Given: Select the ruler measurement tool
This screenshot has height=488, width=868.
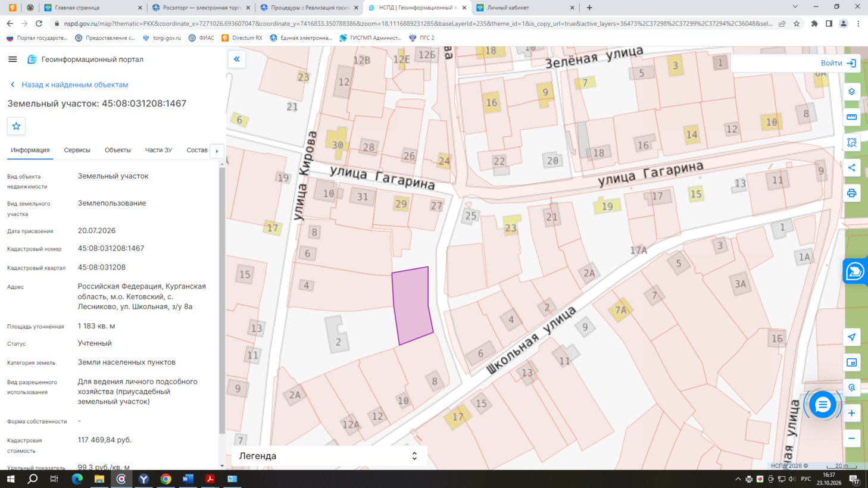Looking at the screenshot, I should pos(852,117).
